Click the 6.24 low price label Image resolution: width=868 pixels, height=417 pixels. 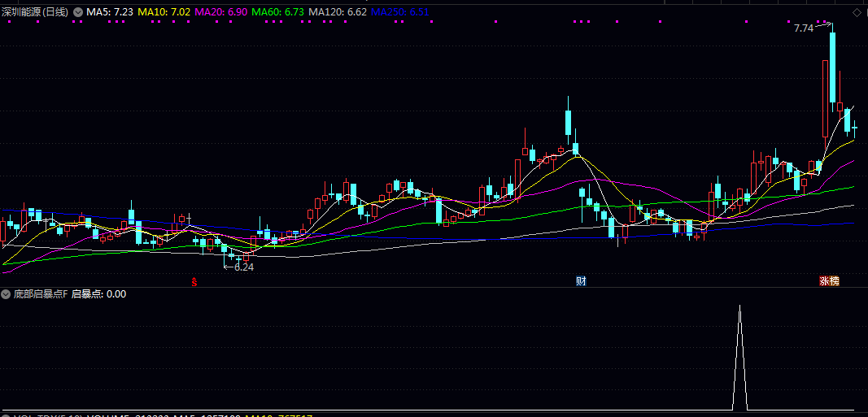[x=243, y=267]
